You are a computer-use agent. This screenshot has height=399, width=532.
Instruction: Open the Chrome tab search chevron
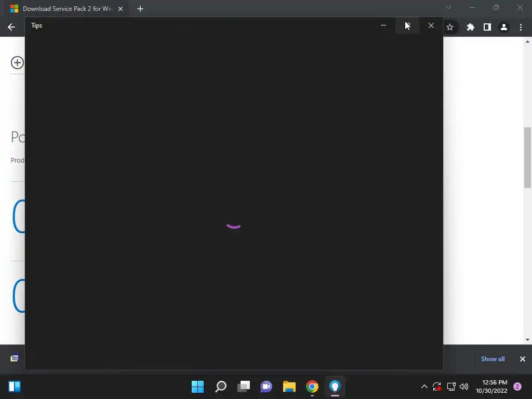448,7
